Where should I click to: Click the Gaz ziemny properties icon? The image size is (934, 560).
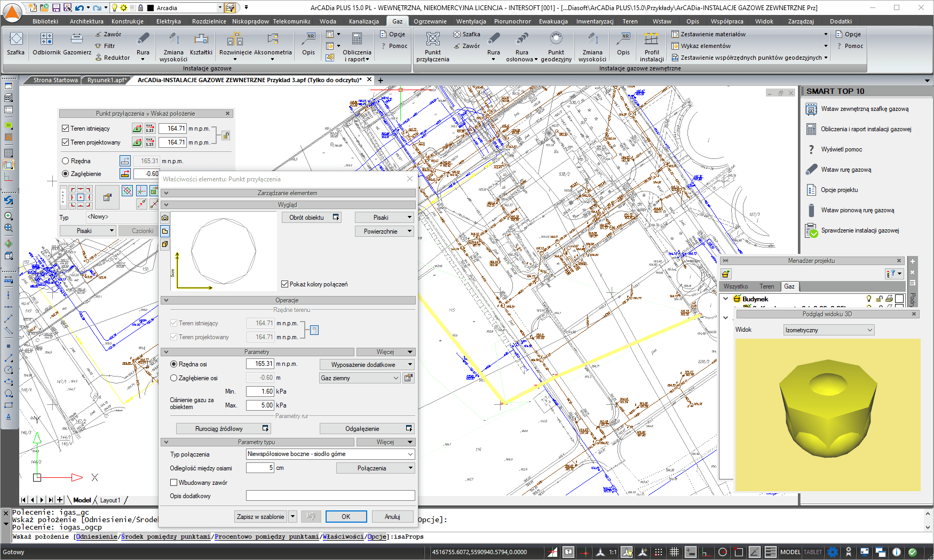click(x=409, y=378)
